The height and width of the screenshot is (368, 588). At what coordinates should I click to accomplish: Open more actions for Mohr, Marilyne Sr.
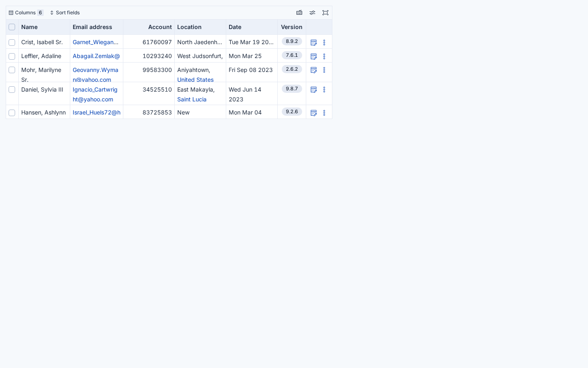(324, 70)
